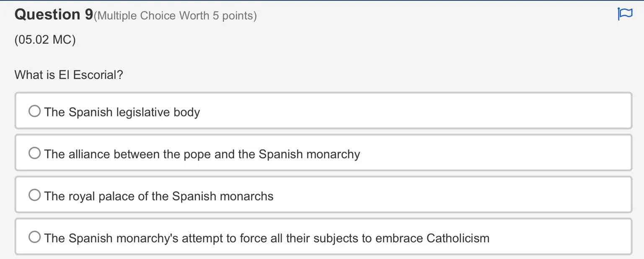Click the flag icon to mark Question 9
The width and height of the screenshot is (644, 259).
pyautogui.click(x=625, y=14)
